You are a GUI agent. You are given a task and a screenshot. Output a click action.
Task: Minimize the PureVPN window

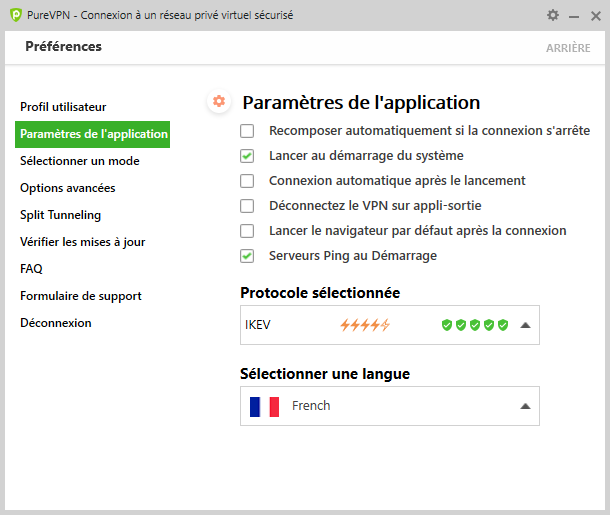574,16
